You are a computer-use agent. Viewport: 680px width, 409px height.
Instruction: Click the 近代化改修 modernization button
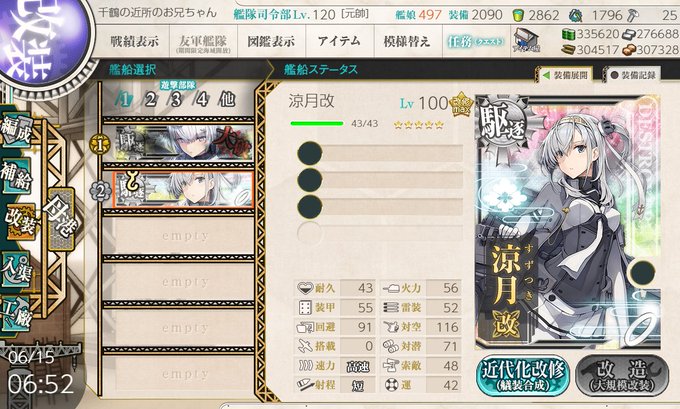(523, 376)
